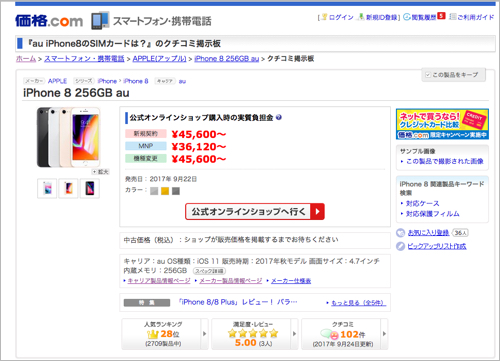Viewport: 500px width, 361px height.
Task: Click the smartphone category icon in the header
Action: tap(100, 21)
